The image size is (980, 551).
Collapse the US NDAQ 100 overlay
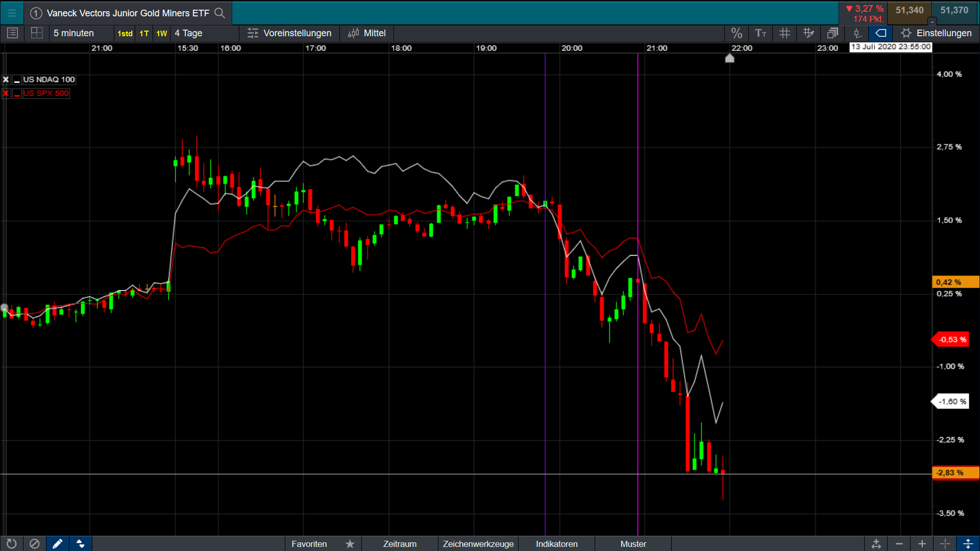coord(17,80)
